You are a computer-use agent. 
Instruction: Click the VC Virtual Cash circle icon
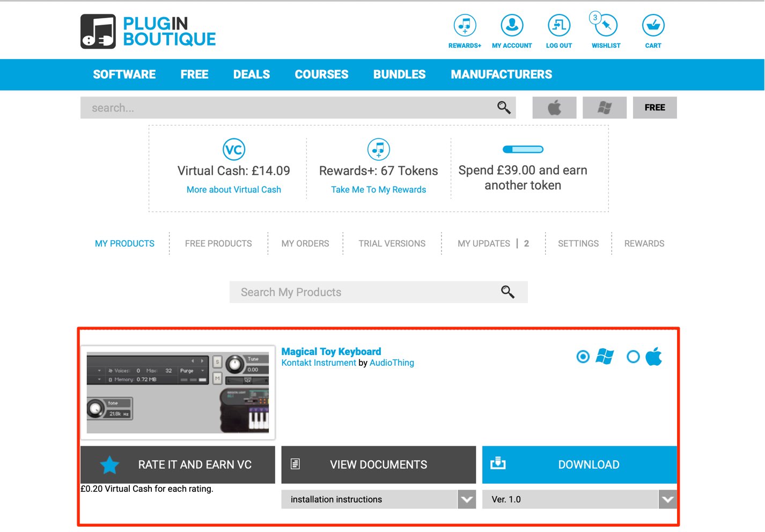[x=234, y=150]
